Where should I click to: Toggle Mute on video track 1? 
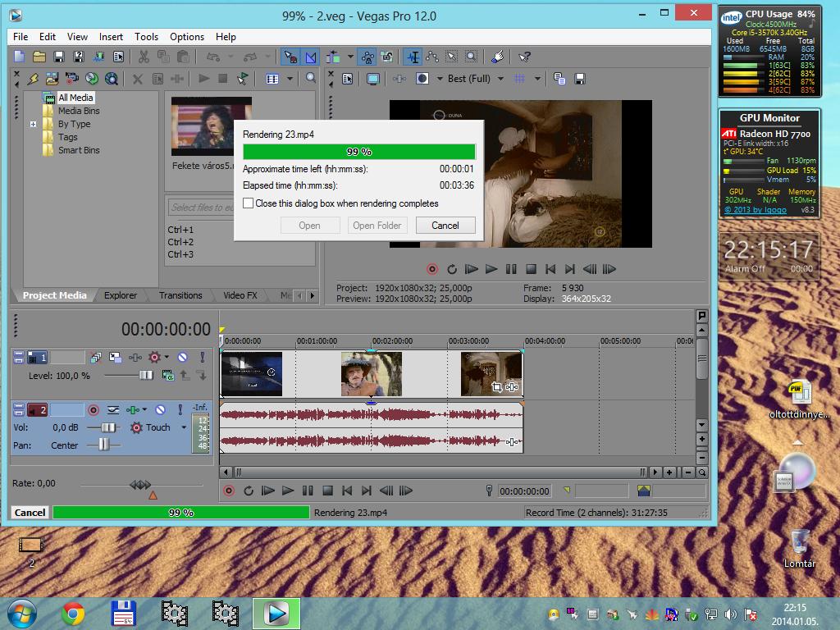pos(182,357)
